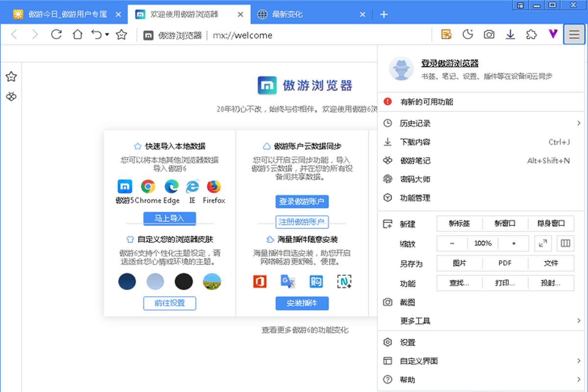Click 新标签 button

click(x=459, y=223)
